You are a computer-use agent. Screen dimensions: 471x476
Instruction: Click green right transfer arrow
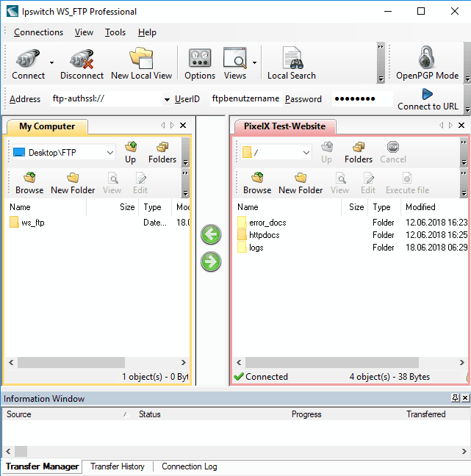click(x=211, y=262)
